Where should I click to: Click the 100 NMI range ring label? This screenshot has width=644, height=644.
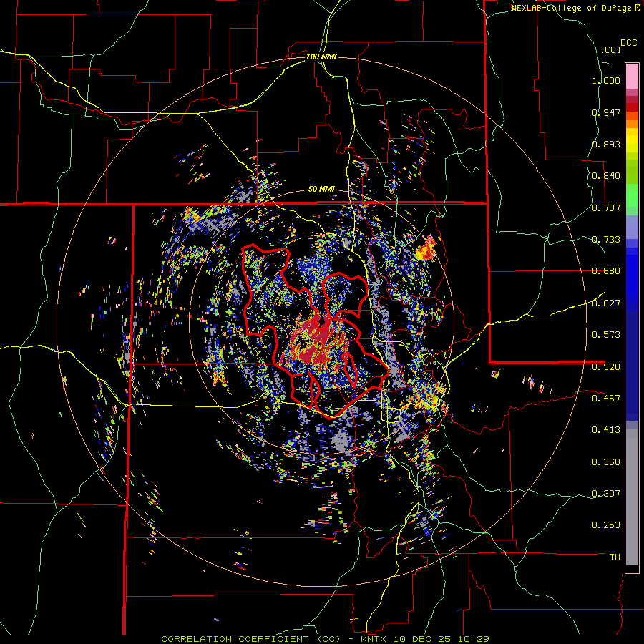pos(321,57)
